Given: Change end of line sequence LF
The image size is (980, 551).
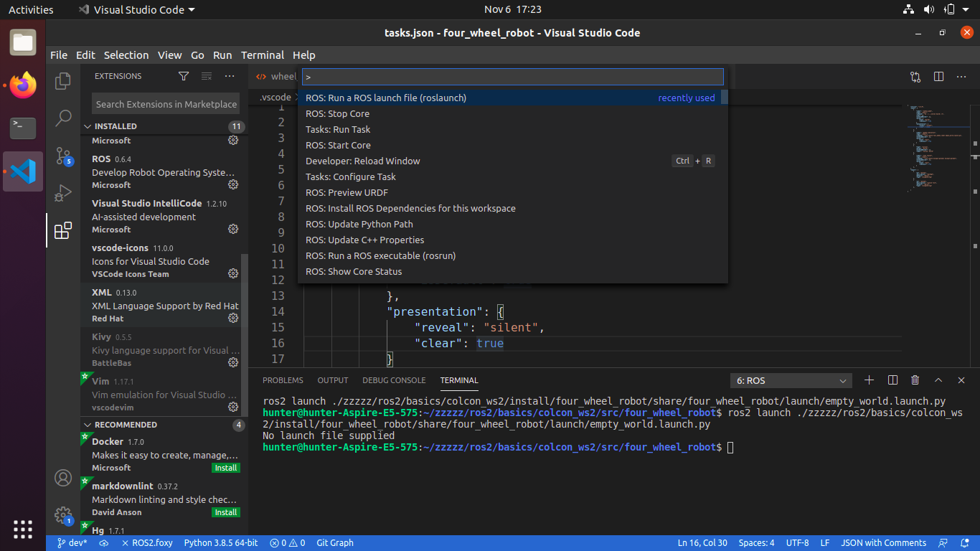Looking at the screenshot, I should [825, 543].
